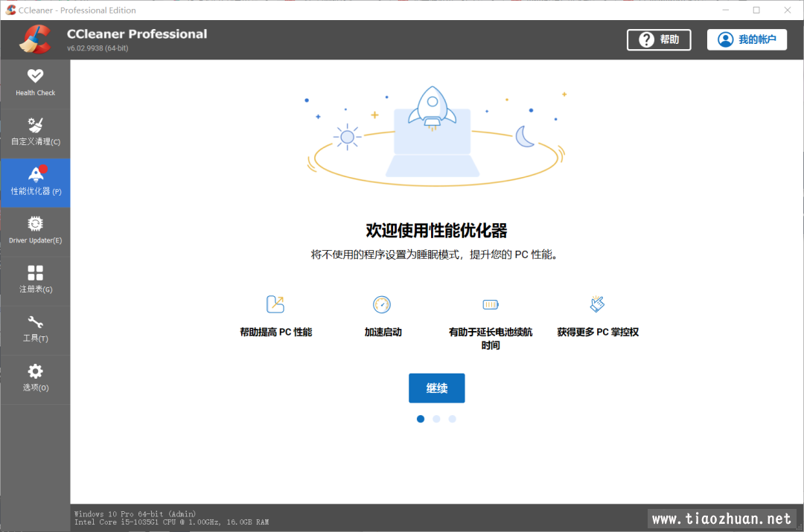Click the 获得更多 PC 掌控权 hand icon
This screenshot has width=804, height=532.
point(597,304)
